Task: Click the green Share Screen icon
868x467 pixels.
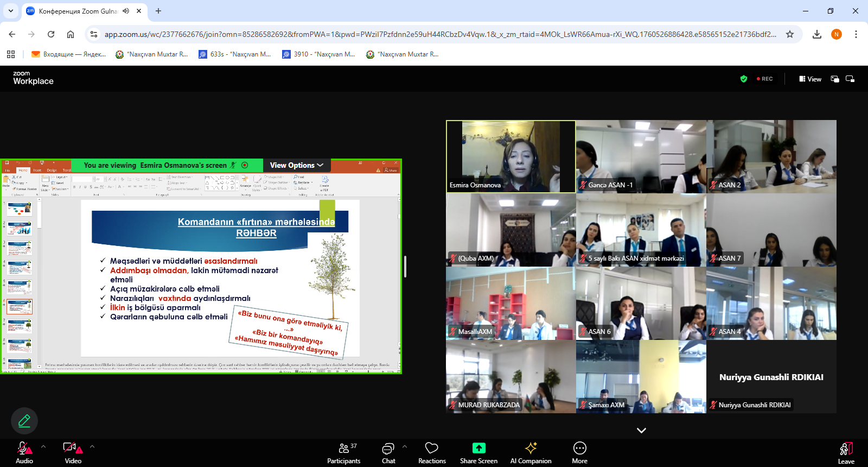Action: pos(478,448)
